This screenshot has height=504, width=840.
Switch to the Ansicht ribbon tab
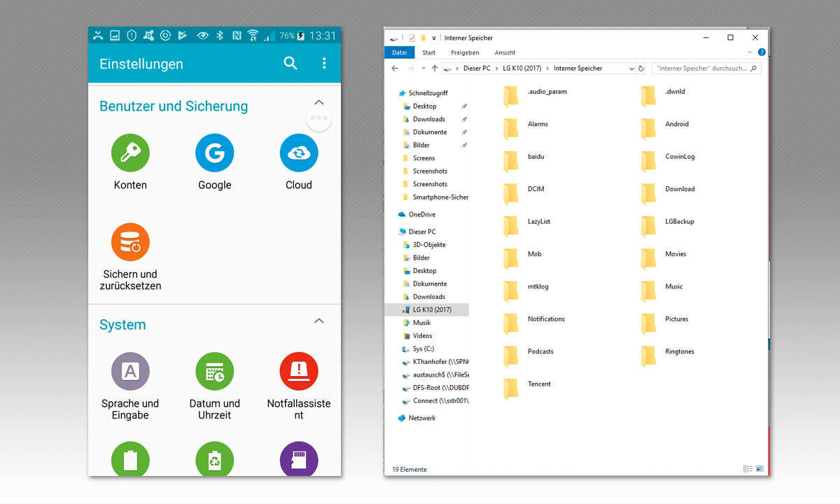[x=505, y=52]
